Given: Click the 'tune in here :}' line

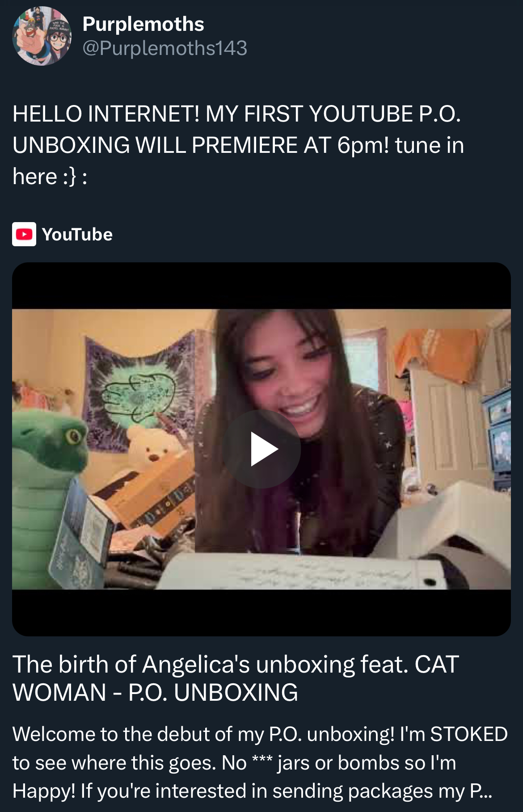Looking at the screenshot, I should coord(238,160).
